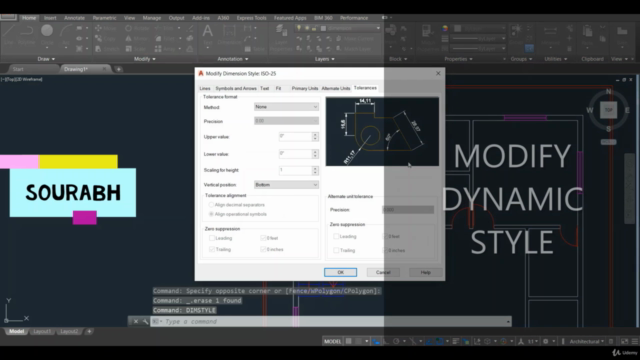Activate the Stretch command
Image resolution: width=640 pixels, height=360 pixels.
106,49
